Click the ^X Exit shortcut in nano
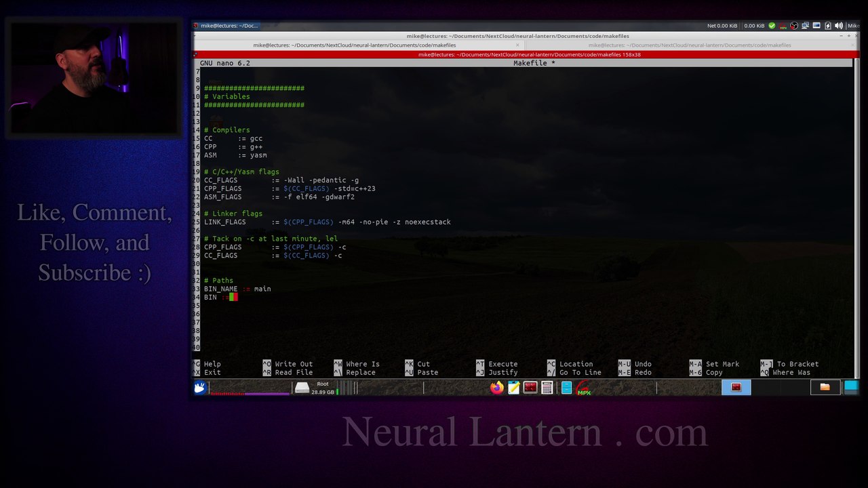Image resolution: width=868 pixels, height=488 pixels. 208,372
